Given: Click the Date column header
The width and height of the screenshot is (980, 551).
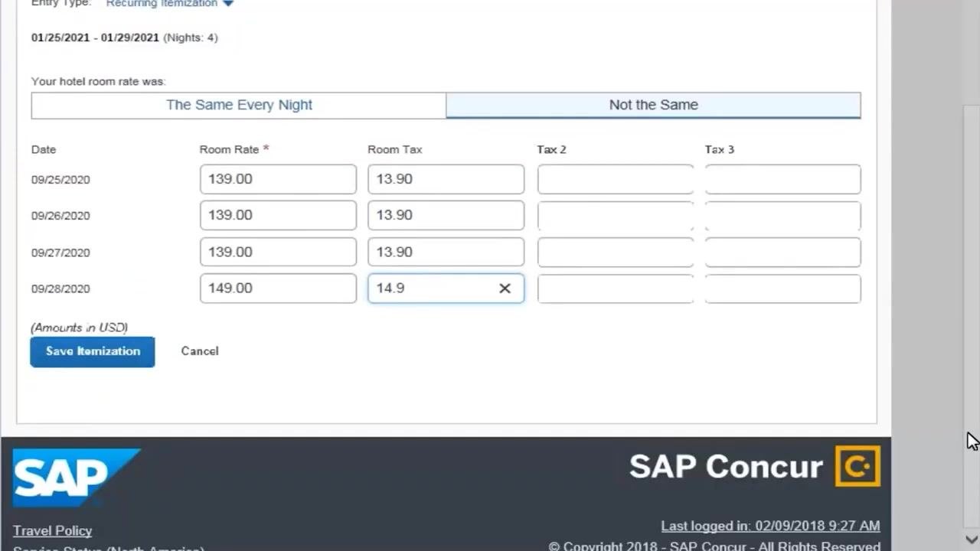Looking at the screenshot, I should [44, 149].
